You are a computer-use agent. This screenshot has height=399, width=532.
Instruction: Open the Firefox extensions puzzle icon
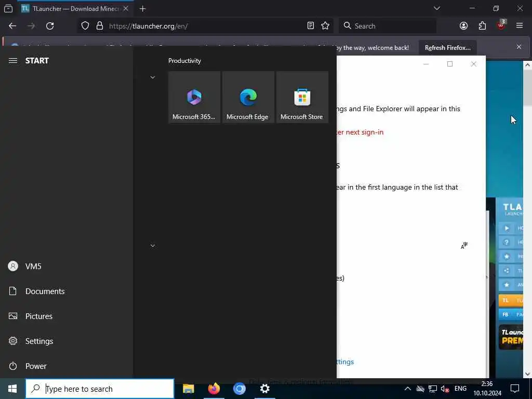482,26
